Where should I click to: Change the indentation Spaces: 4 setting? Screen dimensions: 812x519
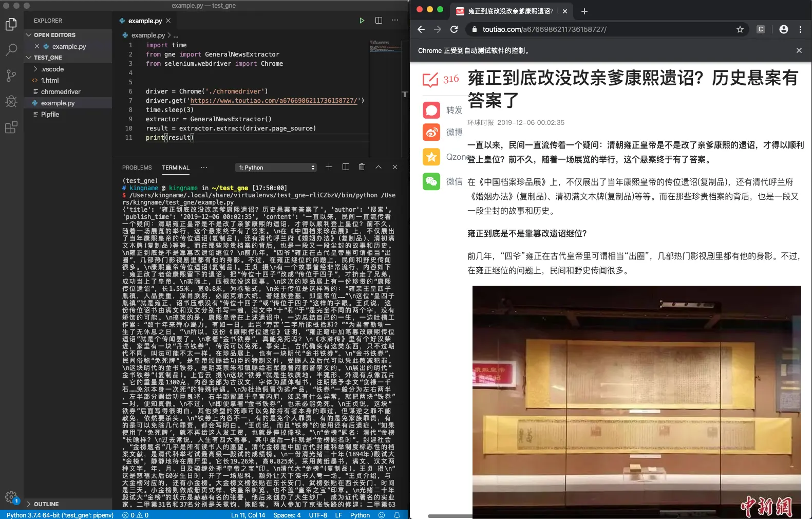(x=287, y=515)
